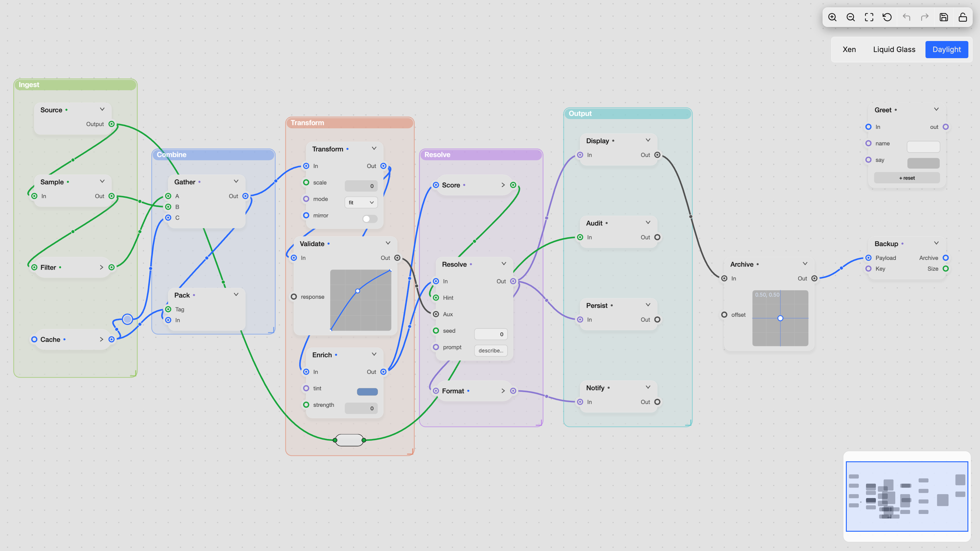The image size is (980, 551).
Task: Expand the Score node
Action: (x=503, y=185)
